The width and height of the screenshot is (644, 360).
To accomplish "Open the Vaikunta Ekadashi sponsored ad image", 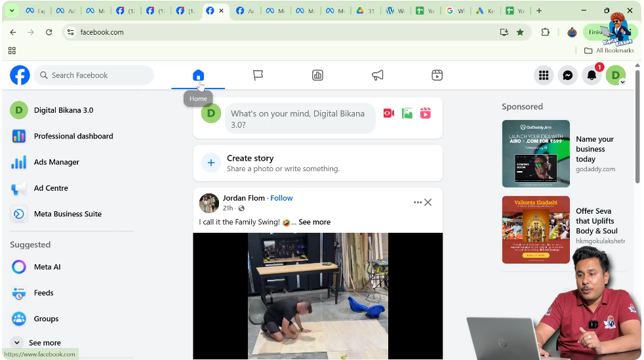I will [x=536, y=230].
